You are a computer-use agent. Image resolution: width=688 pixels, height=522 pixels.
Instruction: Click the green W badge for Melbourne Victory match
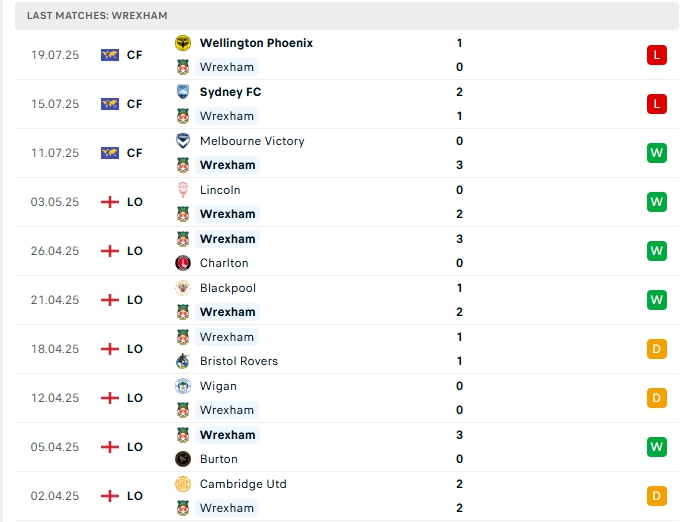[656, 153]
